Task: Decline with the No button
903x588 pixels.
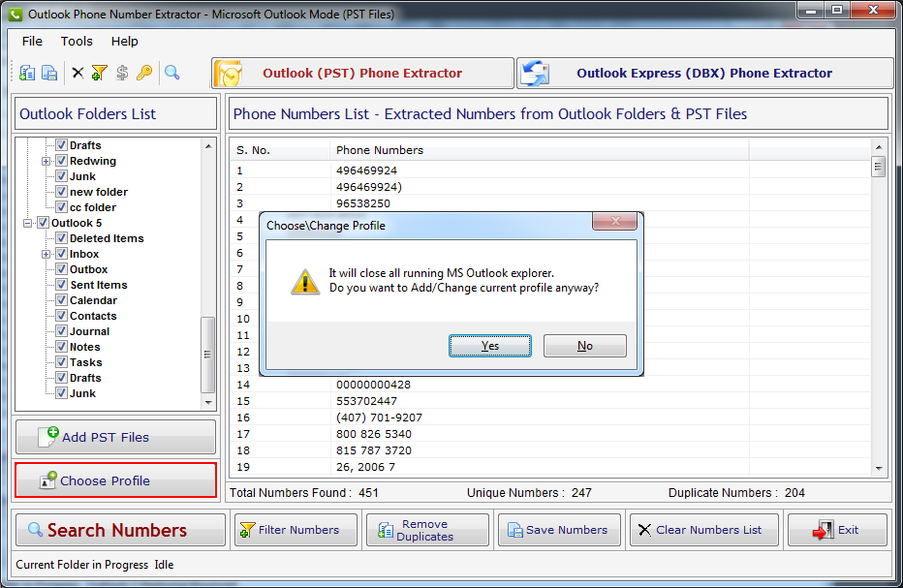Action: pos(585,346)
